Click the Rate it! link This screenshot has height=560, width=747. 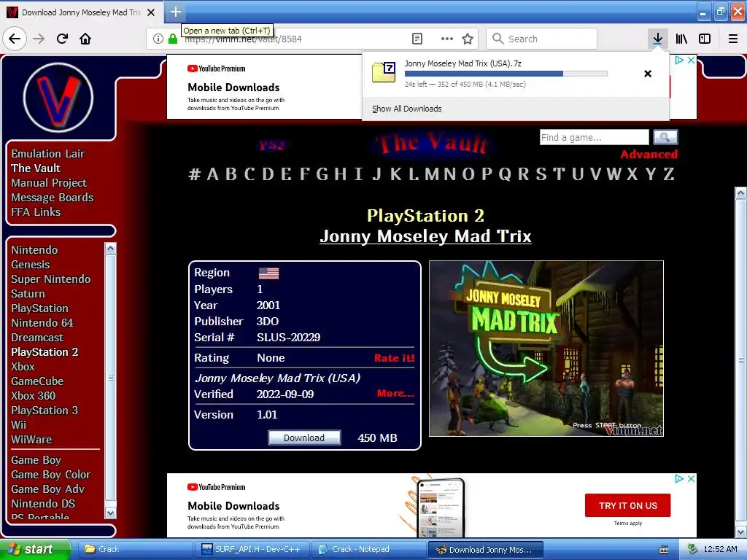point(394,358)
